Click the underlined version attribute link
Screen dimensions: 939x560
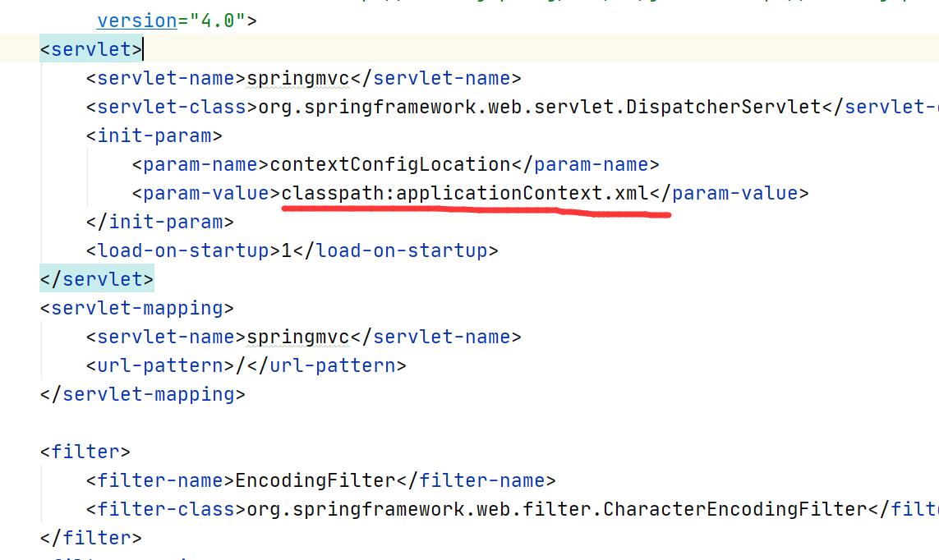pyautogui.click(x=136, y=20)
